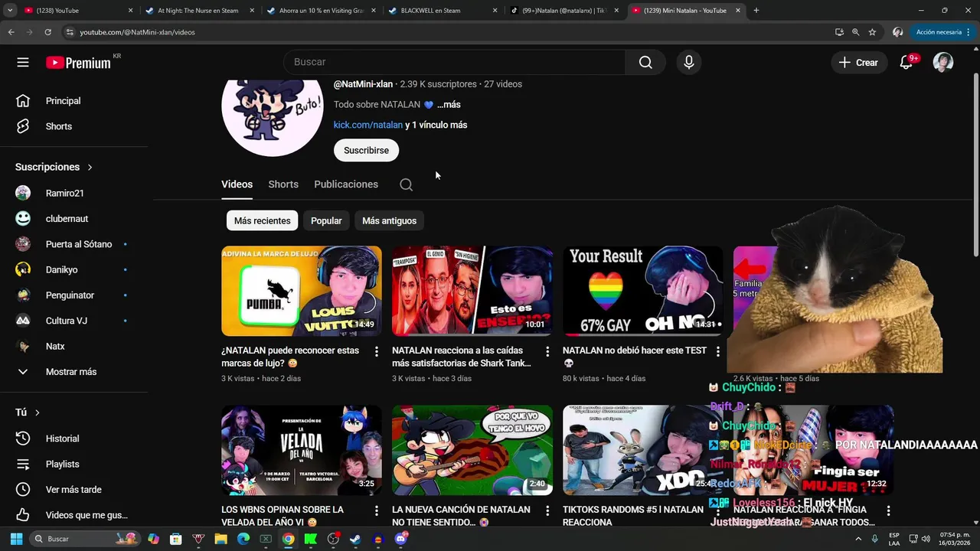Open options for the Velada del Año video
Image resolution: width=980 pixels, height=551 pixels.
click(376, 510)
